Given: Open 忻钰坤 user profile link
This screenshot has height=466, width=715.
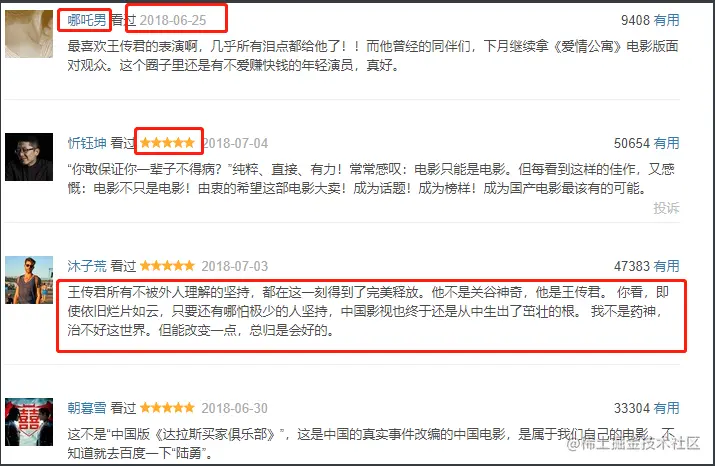Looking at the screenshot, I should 87,143.
